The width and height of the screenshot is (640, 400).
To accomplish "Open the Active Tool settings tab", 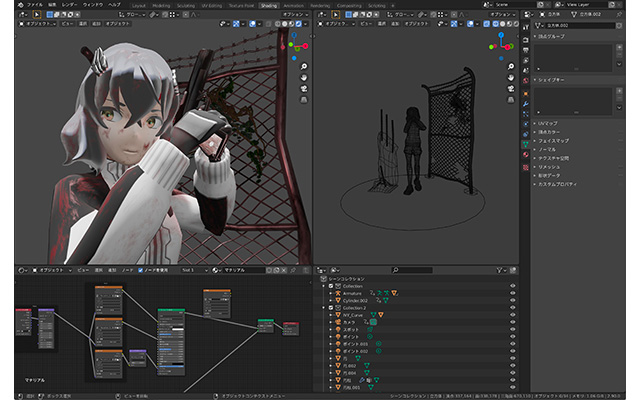I will (x=526, y=27).
